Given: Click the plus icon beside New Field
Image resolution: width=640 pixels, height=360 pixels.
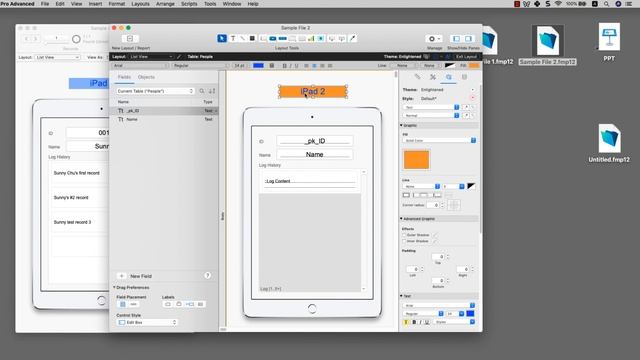Looking at the screenshot, I should [x=121, y=276].
